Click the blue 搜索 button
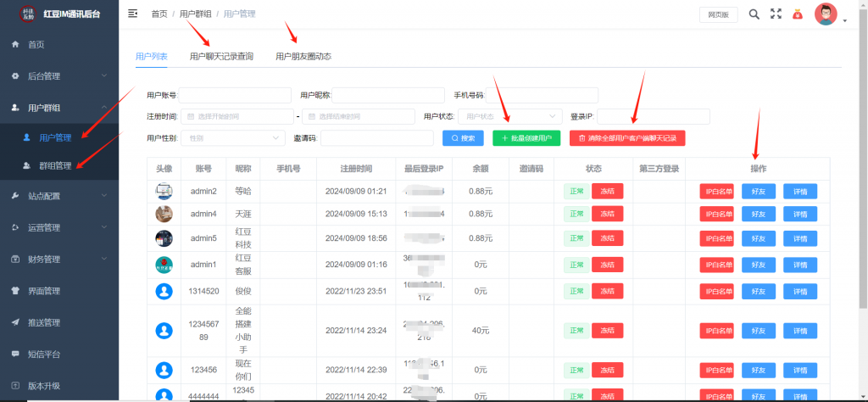The image size is (868, 402). click(463, 137)
